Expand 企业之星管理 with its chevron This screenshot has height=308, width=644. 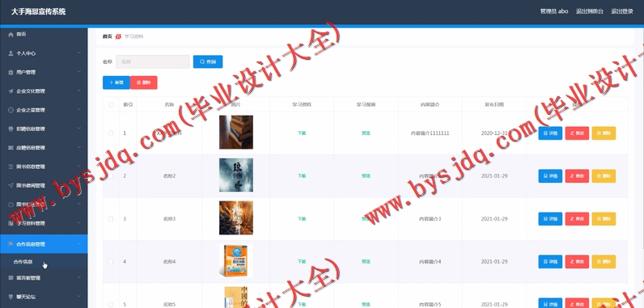pyautogui.click(x=78, y=110)
